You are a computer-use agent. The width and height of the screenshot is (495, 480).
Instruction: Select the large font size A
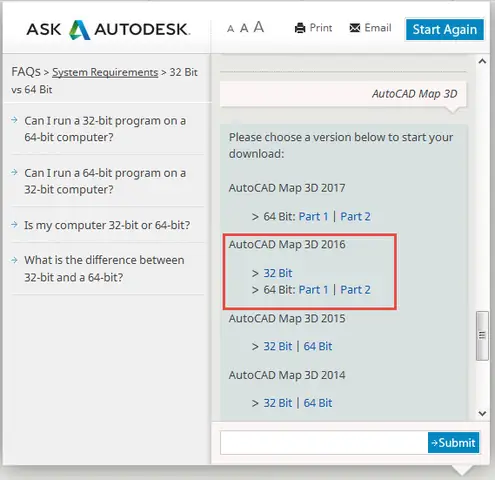[x=259, y=27]
